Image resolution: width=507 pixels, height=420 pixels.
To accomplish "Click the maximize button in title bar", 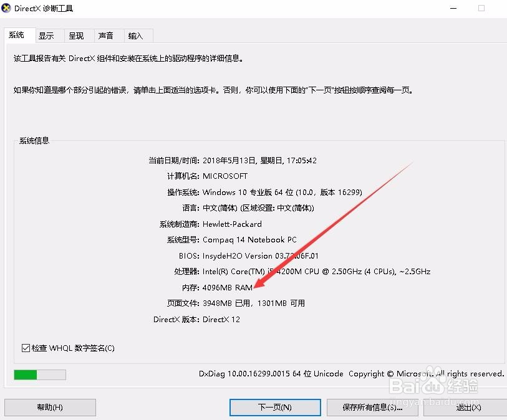I will [481, 9].
